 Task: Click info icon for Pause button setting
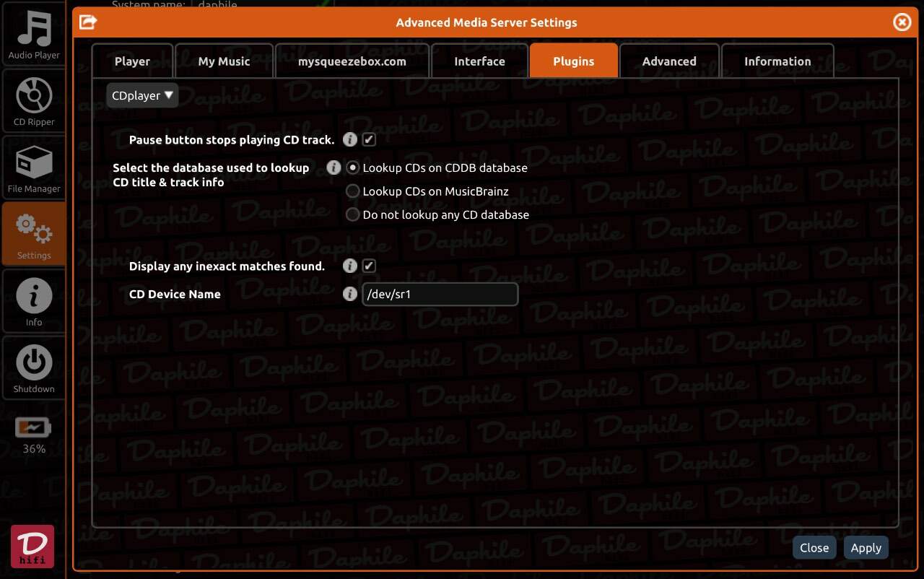(350, 139)
